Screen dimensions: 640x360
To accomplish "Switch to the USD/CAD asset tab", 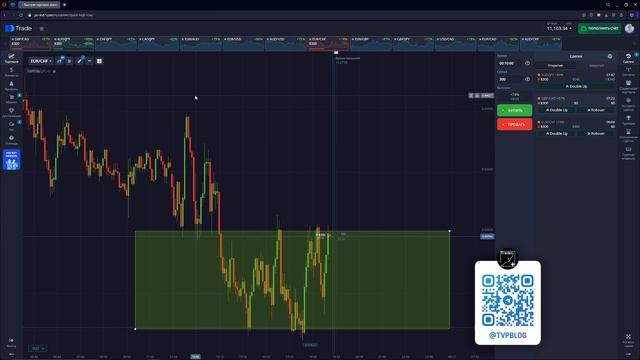I will [456, 43].
